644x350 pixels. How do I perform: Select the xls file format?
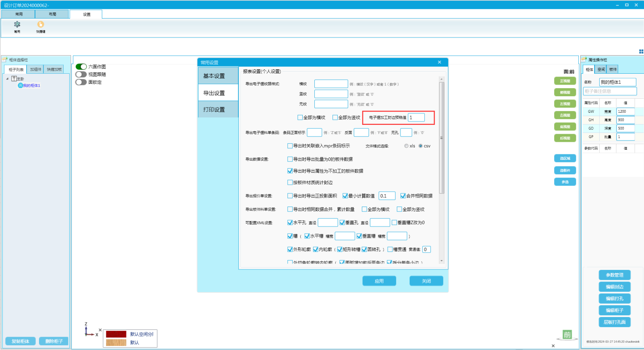(407, 146)
